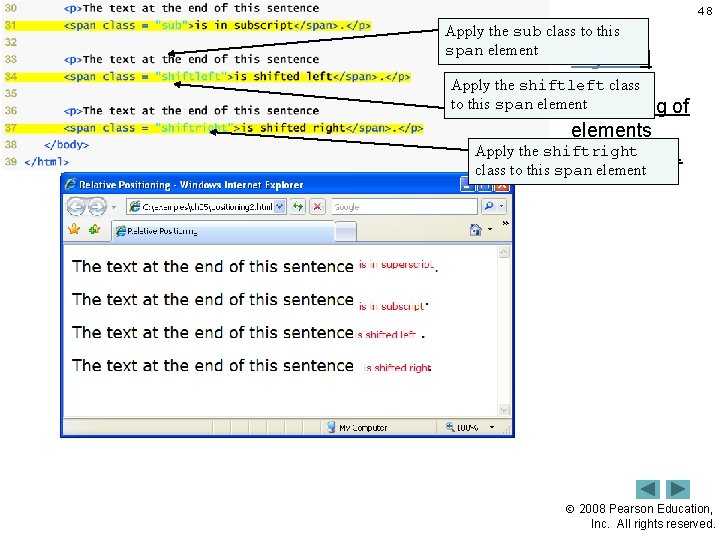Go to previous slide with left arrow
The image size is (720, 540).
coord(647,489)
